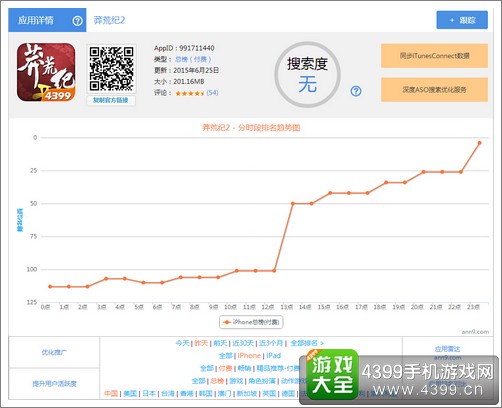Select the 澳门 country filter
This screenshot has width=502, height=408.
pos(225,393)
